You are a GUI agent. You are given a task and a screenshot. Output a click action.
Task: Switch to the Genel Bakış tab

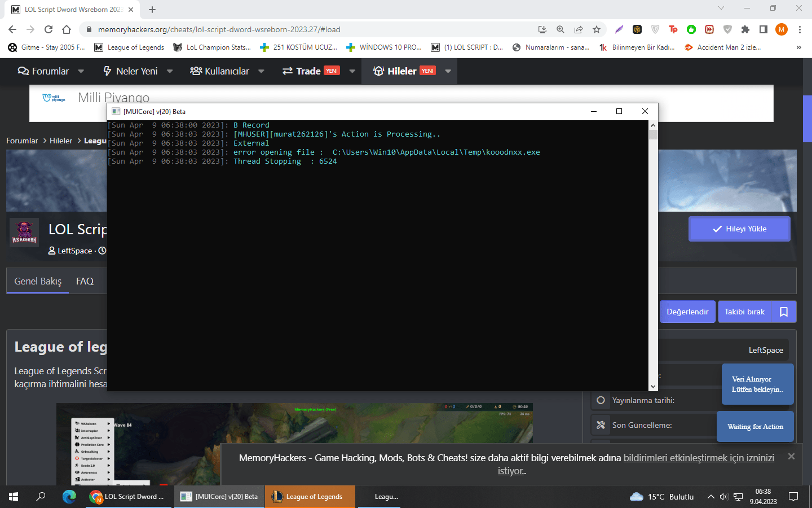tap(38, 281)
